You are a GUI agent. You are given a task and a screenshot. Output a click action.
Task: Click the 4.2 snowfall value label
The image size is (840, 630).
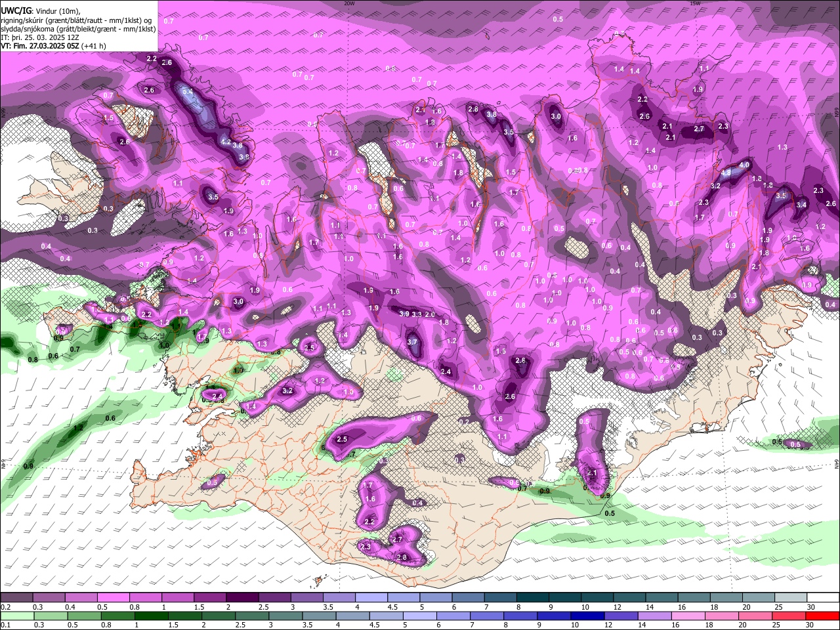(226, 142)
